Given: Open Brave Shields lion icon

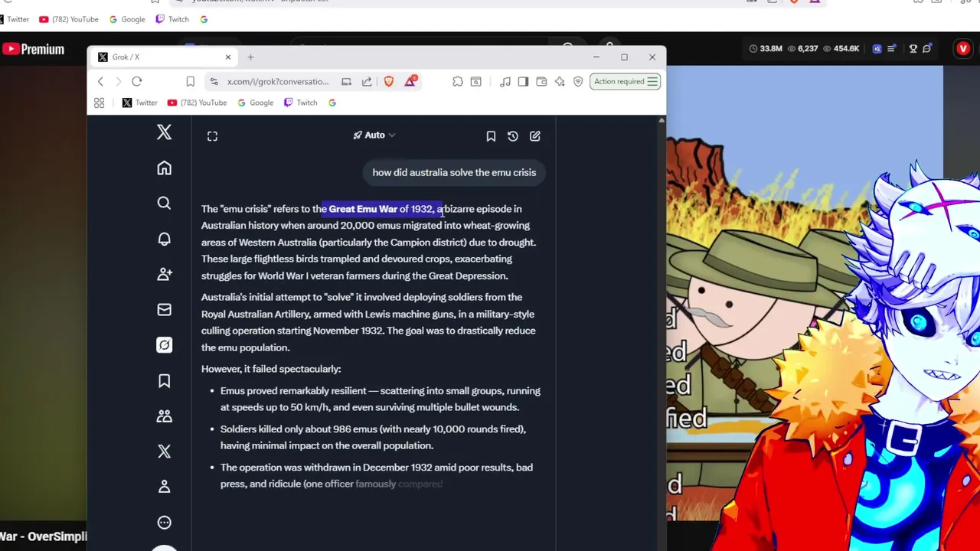Looking at the screenshot, I should 389,82.
